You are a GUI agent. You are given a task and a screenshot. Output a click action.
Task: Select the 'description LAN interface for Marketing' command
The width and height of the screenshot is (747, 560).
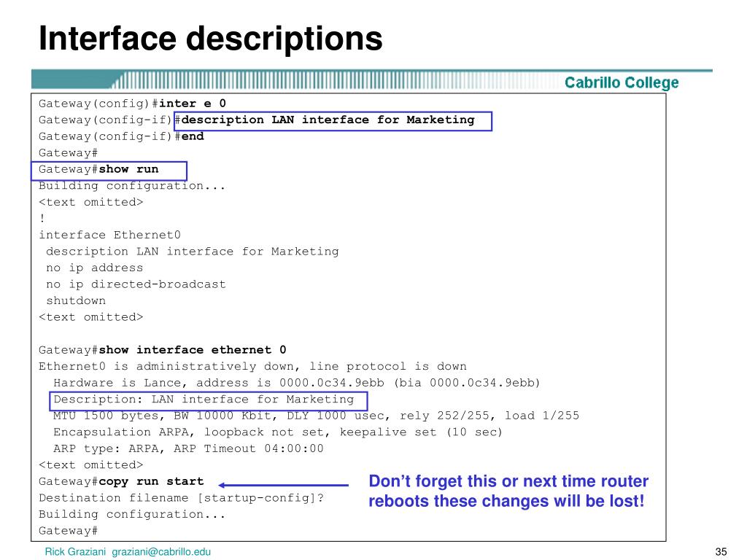tap(333, 120)
